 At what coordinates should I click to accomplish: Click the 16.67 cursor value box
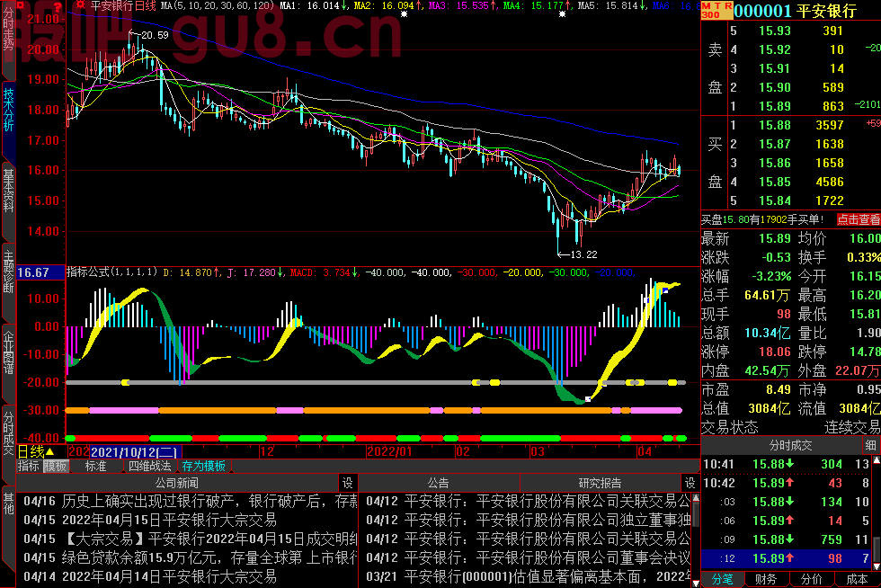pyautogui.click(x=40, y=272)
